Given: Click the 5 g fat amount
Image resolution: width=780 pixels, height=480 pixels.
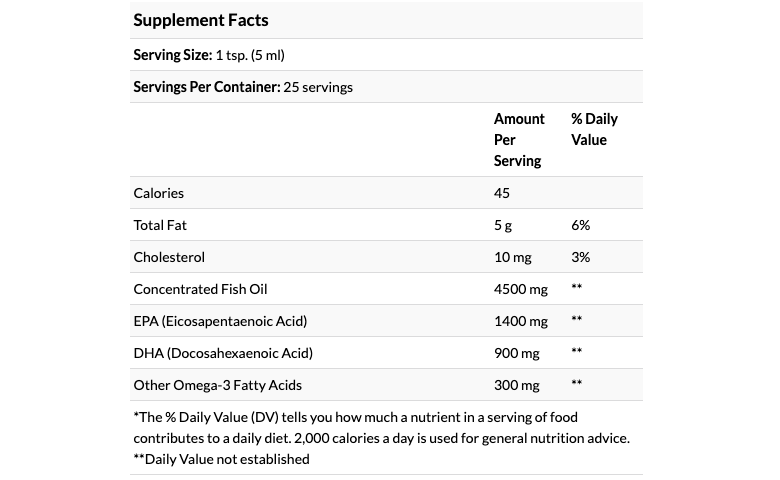Looking at the screenshot, I should (503, 225).
